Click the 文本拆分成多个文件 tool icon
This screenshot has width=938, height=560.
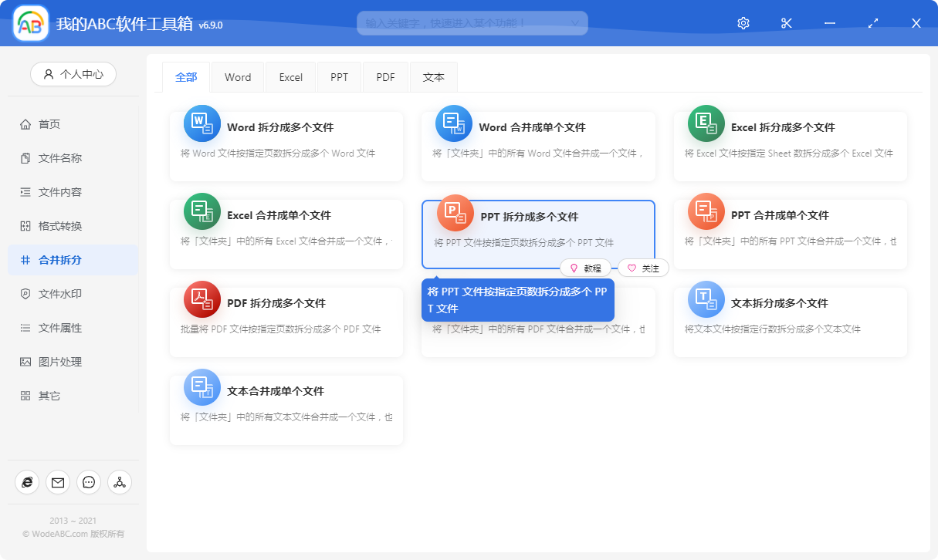705,299
